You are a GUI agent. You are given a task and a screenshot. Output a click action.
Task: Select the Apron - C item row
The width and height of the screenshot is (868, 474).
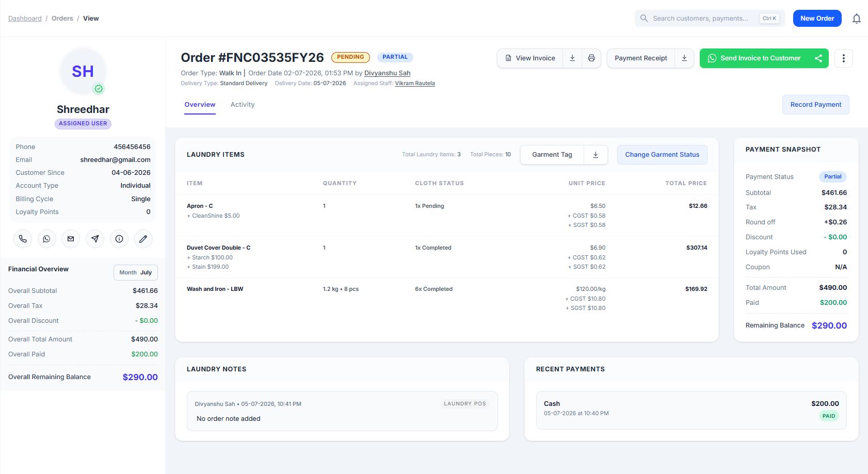pyautogui.click(x=447, y=216)
